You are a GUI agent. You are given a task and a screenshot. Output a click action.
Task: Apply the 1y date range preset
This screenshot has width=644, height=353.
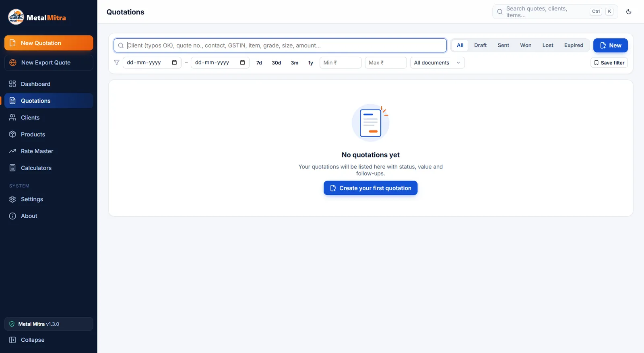click(x=311, y=62)
